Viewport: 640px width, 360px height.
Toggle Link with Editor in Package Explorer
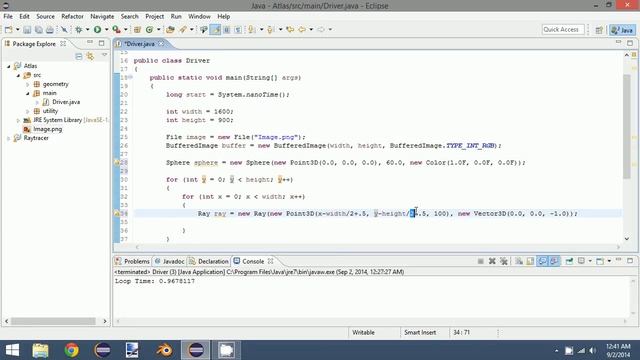coord(90,56)
